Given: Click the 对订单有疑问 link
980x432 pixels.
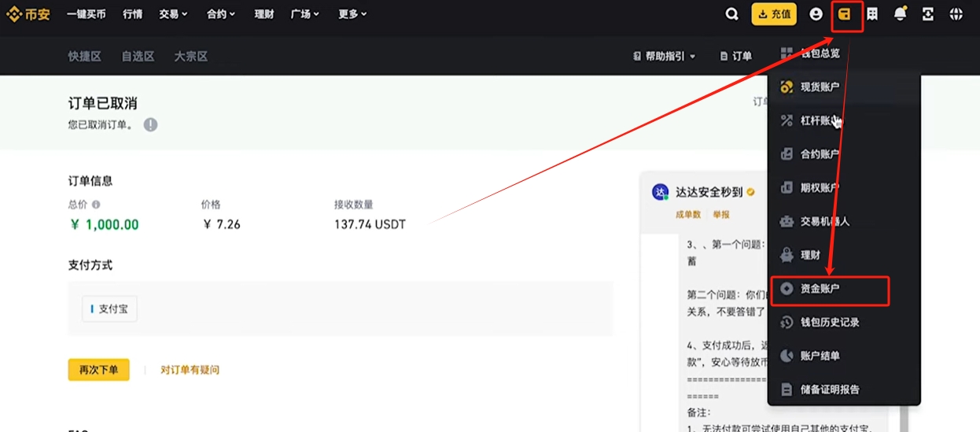Looking at the screenshot, I should [x=190, y=370].
